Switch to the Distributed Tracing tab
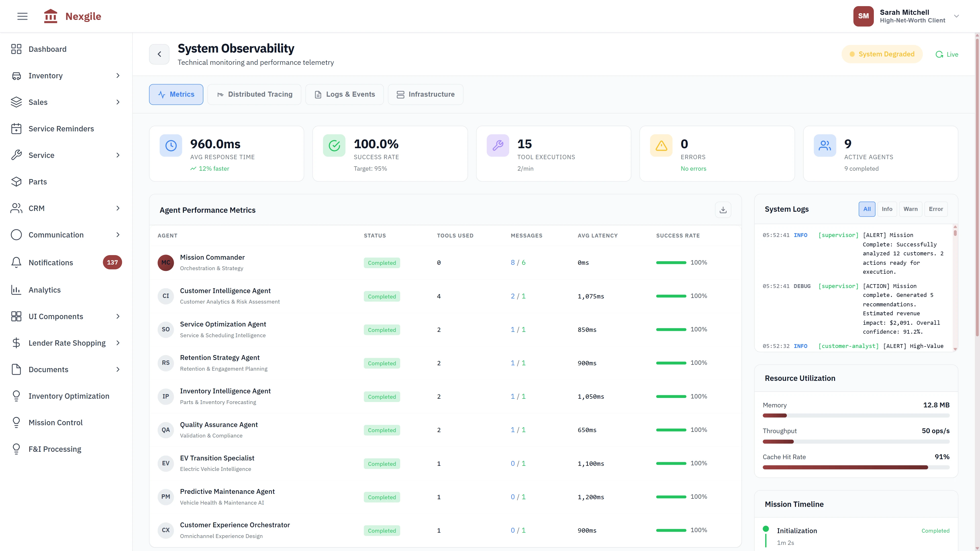980x551 pixels. click(254, 94)
